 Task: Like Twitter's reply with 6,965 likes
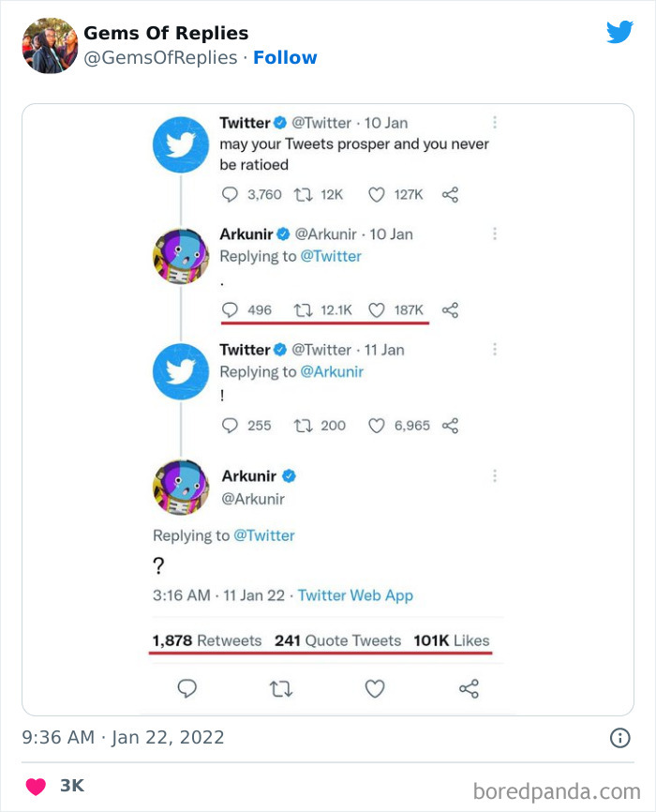(377, 426)
